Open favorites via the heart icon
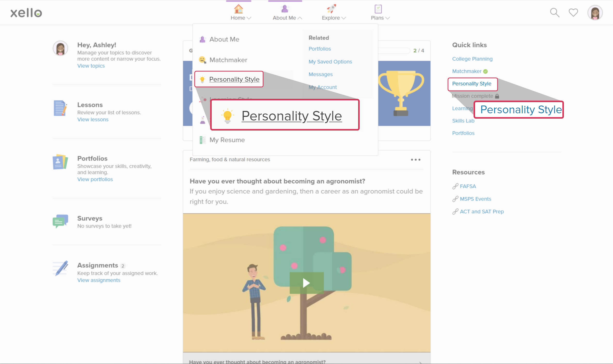The image size is (613, 364). coord(573,12)
